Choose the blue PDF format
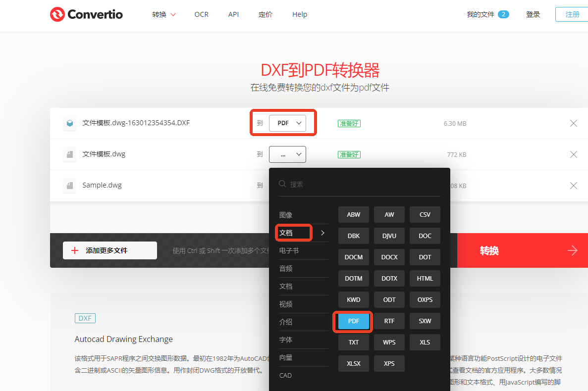 [x=354, y=321]
